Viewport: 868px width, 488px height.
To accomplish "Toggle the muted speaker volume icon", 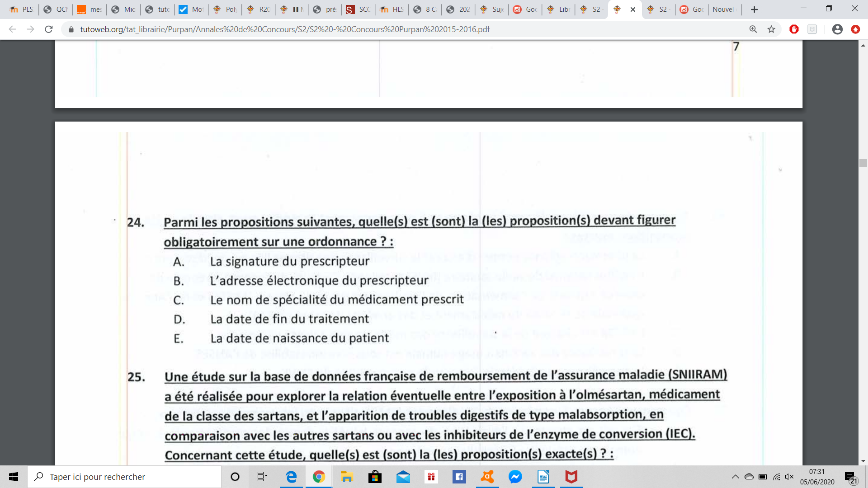I will pos(789,477).
